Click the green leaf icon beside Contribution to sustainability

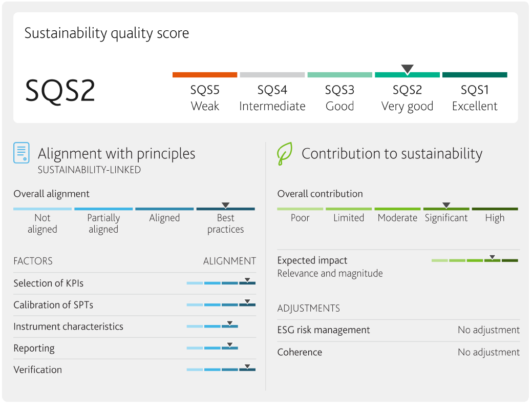pos(284,154)
